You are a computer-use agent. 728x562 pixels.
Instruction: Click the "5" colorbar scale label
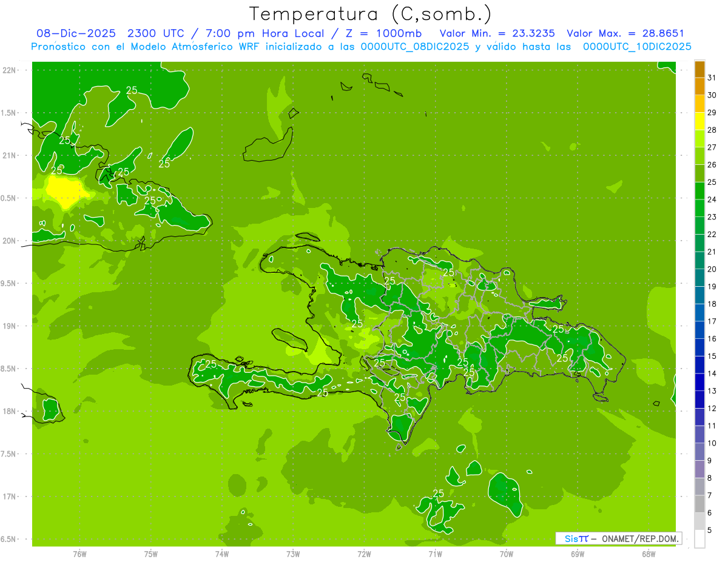click(x=710, y=530)
